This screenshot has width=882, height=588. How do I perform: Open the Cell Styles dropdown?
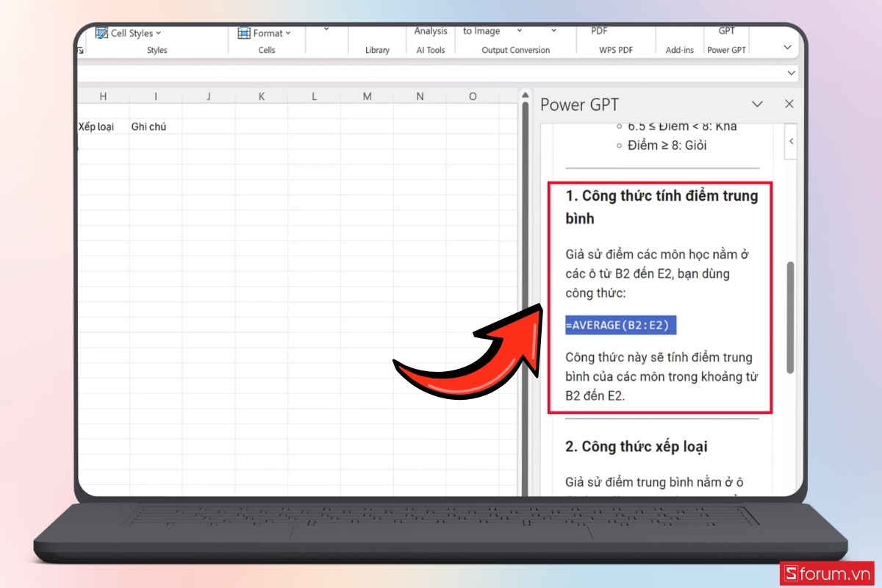pos(129,33)
